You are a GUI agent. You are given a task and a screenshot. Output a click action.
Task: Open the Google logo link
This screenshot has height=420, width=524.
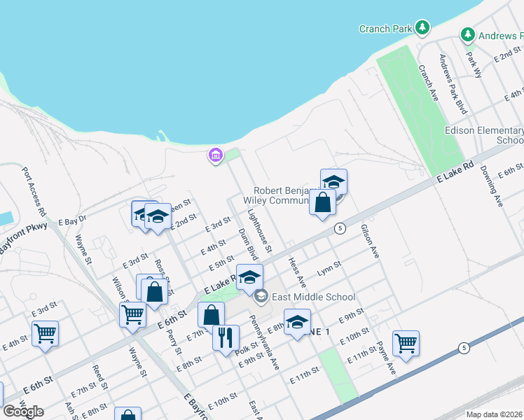tap(23, 412)
